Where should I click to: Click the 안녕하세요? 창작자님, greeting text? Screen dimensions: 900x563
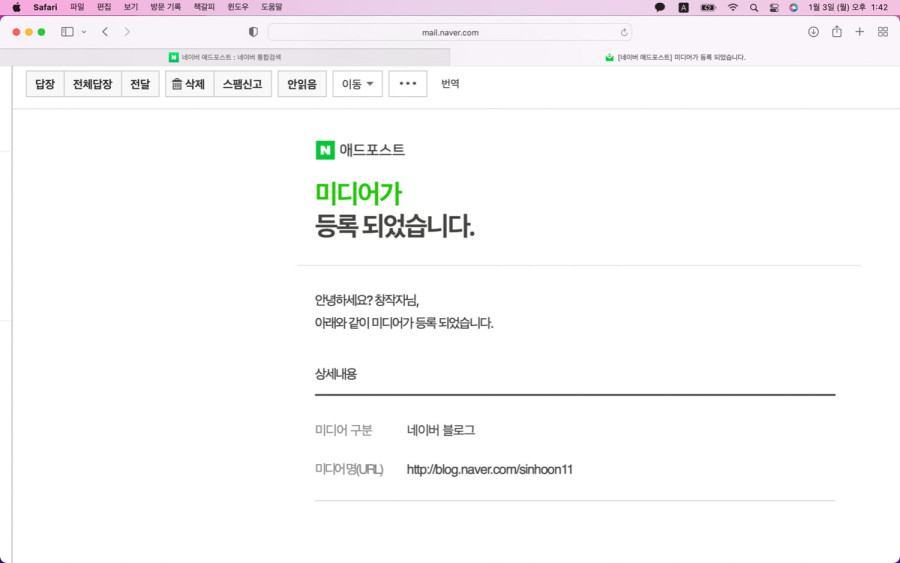pos(367,300)
